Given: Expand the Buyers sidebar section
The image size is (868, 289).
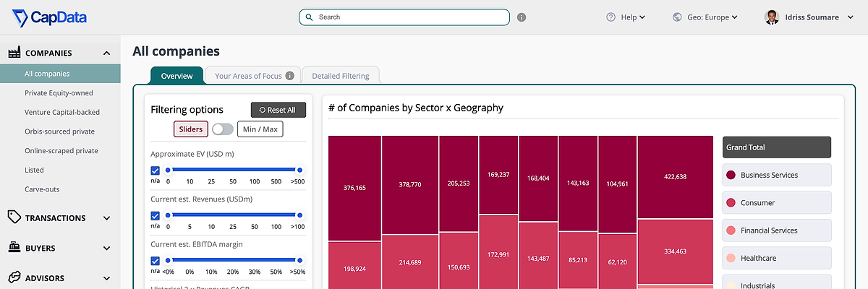Looking at the screenshot, I should 106,248.
